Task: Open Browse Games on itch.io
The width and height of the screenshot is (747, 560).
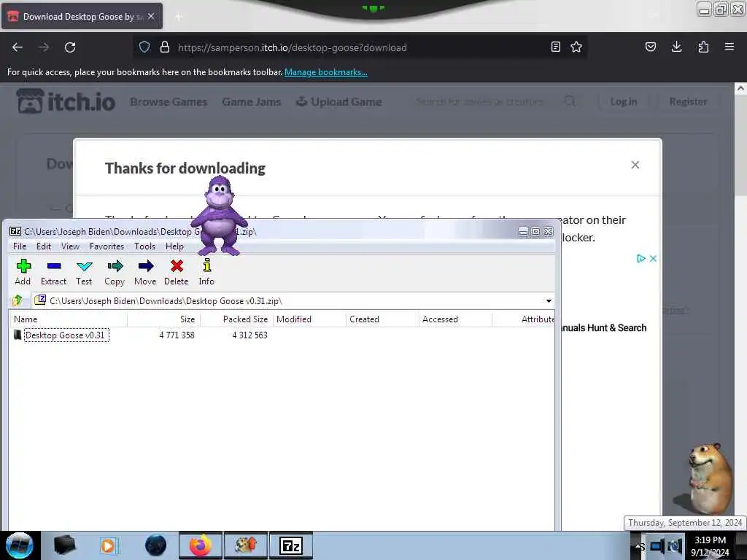Action: (169, 102)
